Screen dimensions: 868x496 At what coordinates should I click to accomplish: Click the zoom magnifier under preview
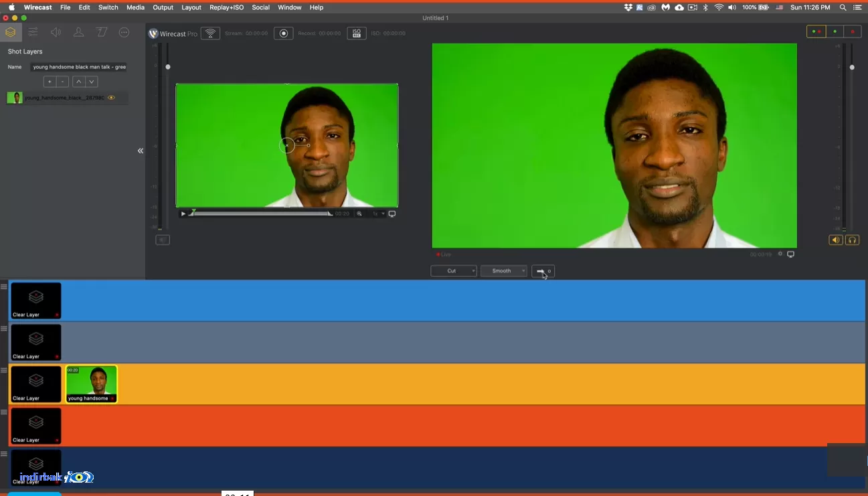click(x=359, y=214)
